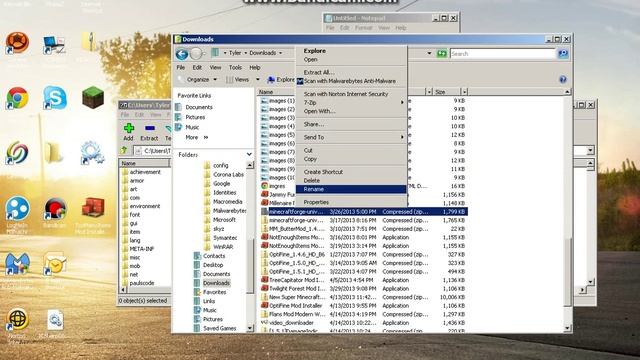
Task: Open the address bar history dropdown
Action: coord(429,53)
